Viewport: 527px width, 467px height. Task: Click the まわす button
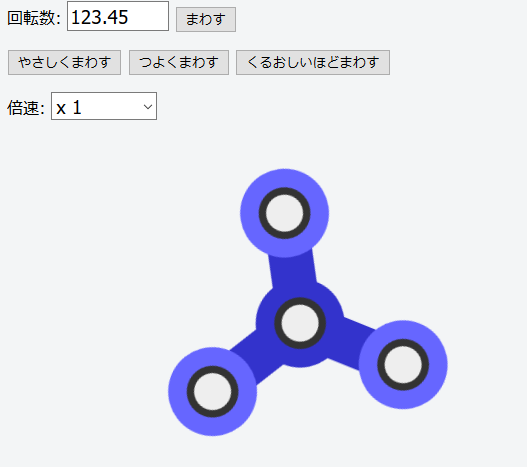pyautogui.click(x=206, y=19)
